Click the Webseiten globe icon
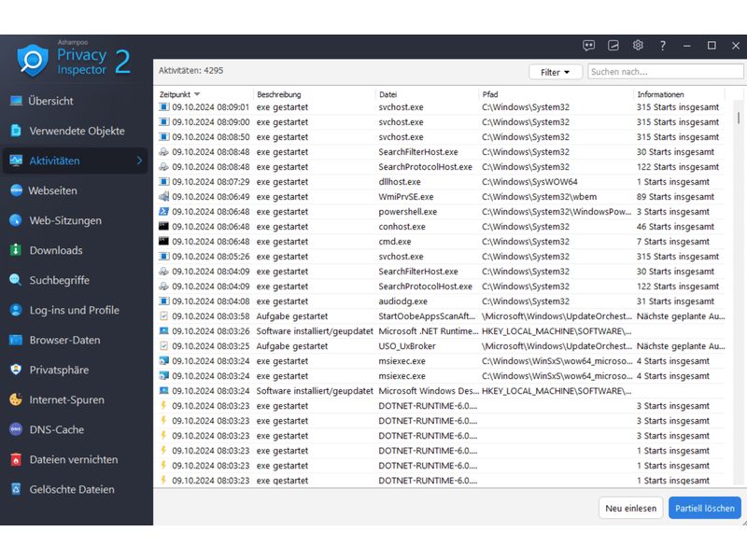747x560 pixels. pos(16,190)
